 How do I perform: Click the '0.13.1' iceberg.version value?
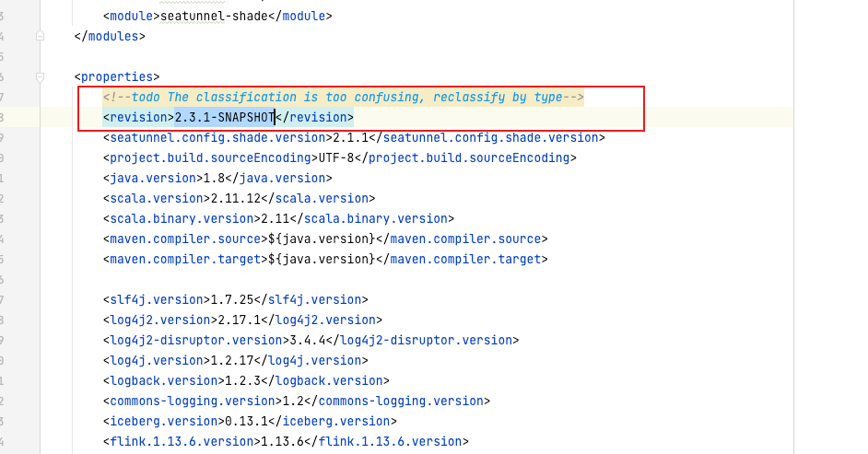coord(246,422)
